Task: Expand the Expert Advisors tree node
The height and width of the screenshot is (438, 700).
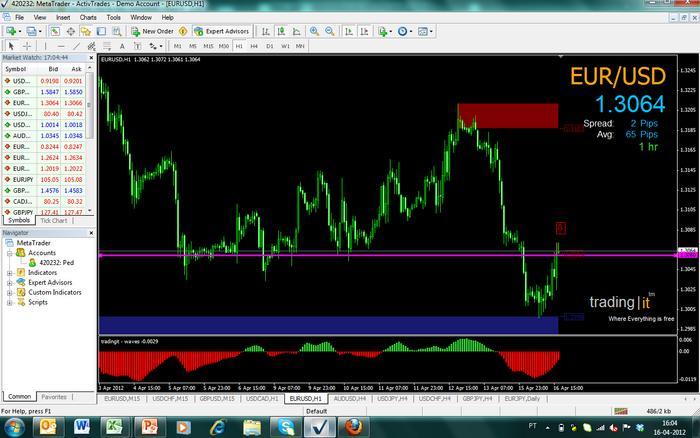Action: (9, 283)
